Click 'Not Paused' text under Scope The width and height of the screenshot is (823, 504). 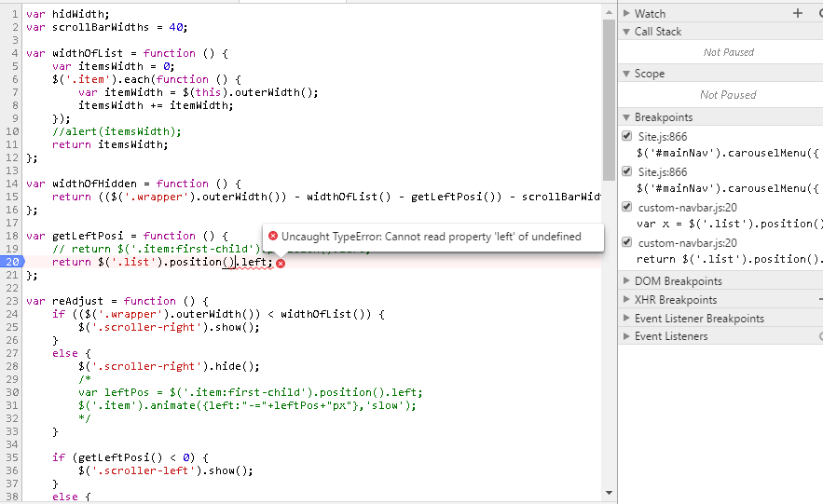tap(729, 95)
